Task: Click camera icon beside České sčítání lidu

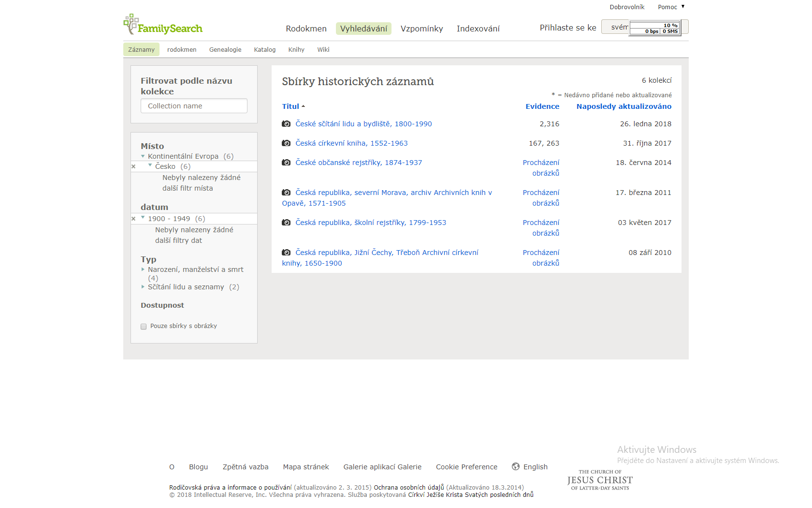Action: pyautogui.click(x=286, y=124)
